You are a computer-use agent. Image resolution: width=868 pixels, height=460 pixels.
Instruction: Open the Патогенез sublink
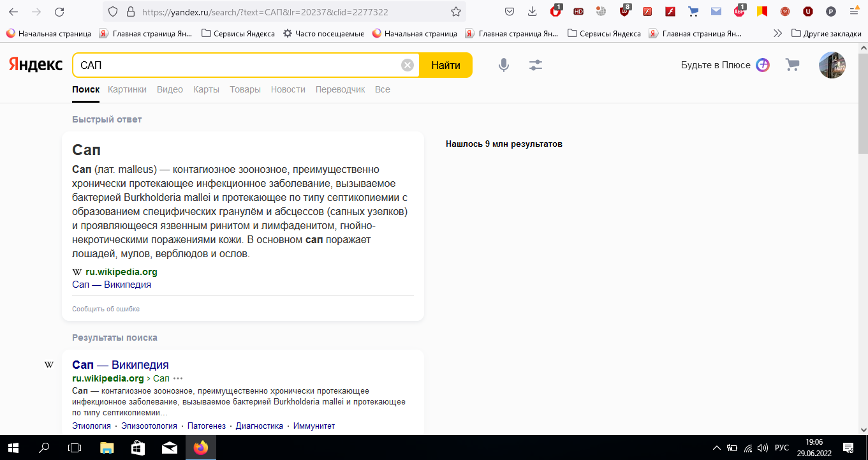click(x=207, y=426)
